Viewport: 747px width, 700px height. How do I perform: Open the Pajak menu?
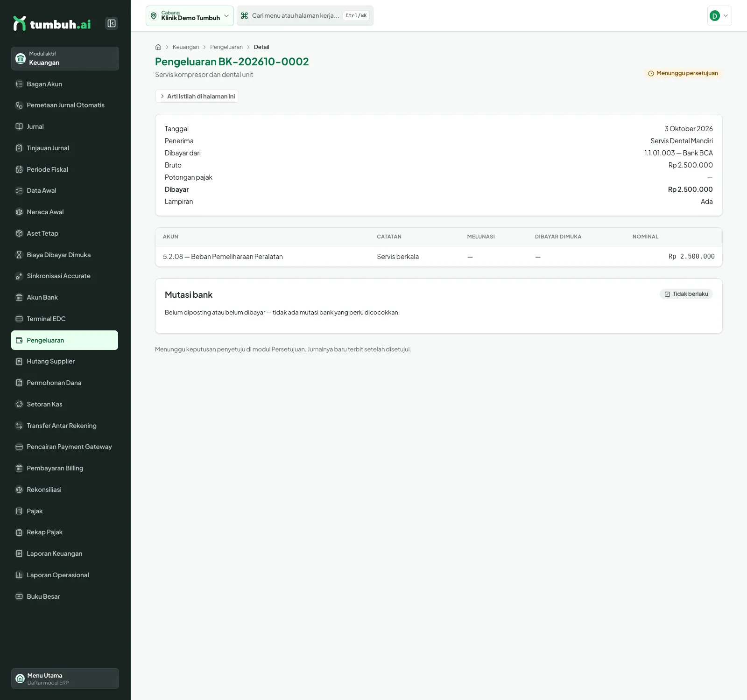(x=64, y=511)
